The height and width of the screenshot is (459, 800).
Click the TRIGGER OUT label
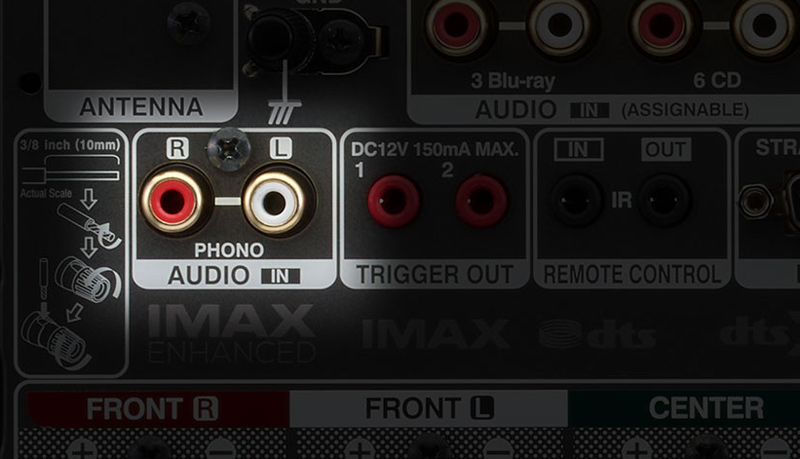point(435,274)
